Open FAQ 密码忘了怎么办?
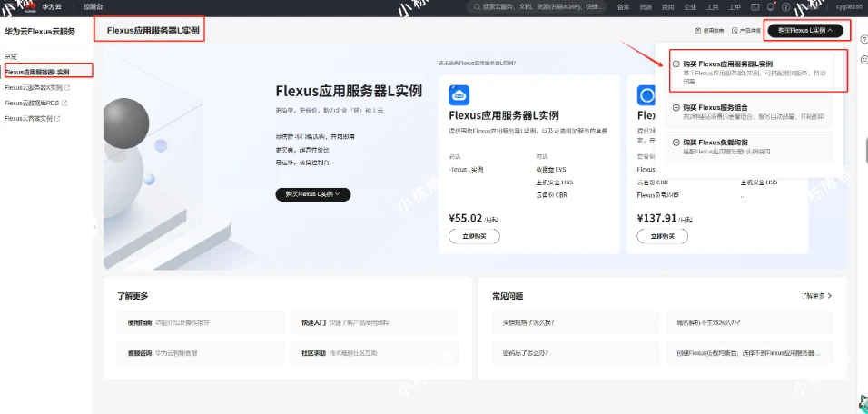868x414 pixels. click(576, 353)
